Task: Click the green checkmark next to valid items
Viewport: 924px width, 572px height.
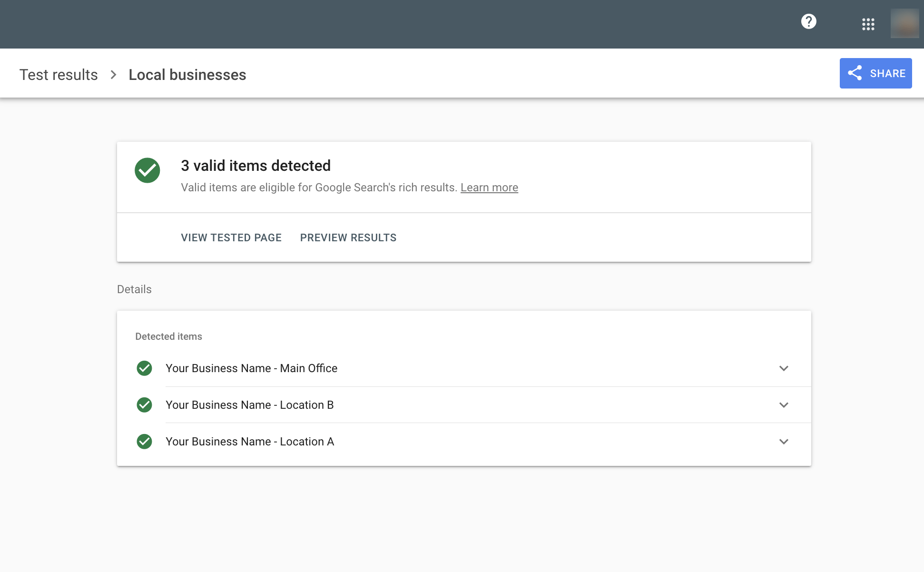Action: tap(147, 170)
